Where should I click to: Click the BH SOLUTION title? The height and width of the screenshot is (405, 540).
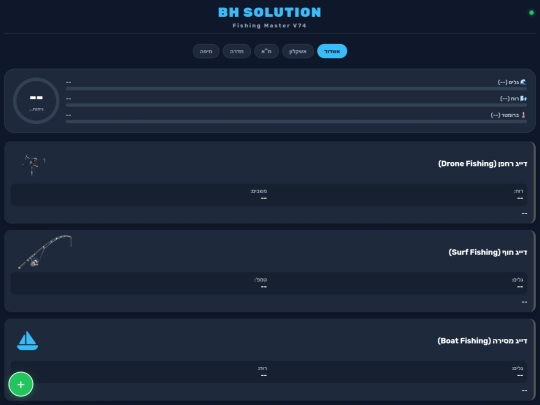270,13
